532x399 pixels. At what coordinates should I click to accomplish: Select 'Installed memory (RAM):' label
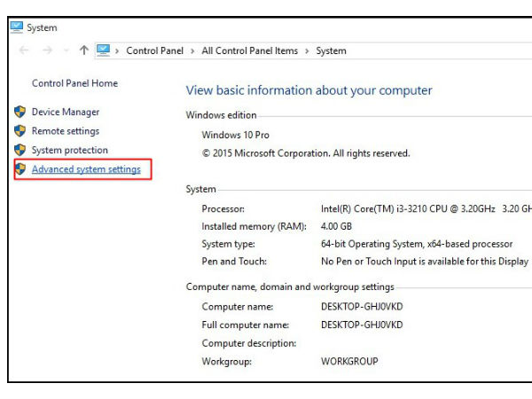click(x=254, y=226)
